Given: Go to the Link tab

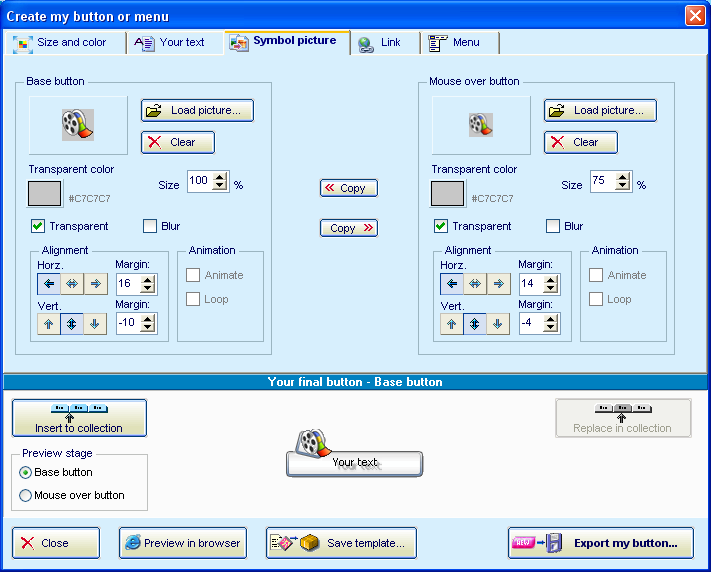Looking at the screenshot, I should pos(385,43).
